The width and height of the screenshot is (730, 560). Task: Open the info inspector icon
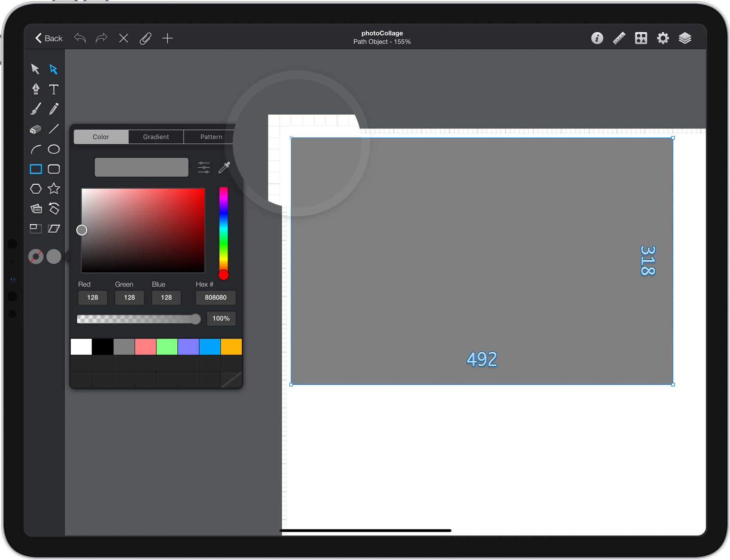tap(597, 38)
